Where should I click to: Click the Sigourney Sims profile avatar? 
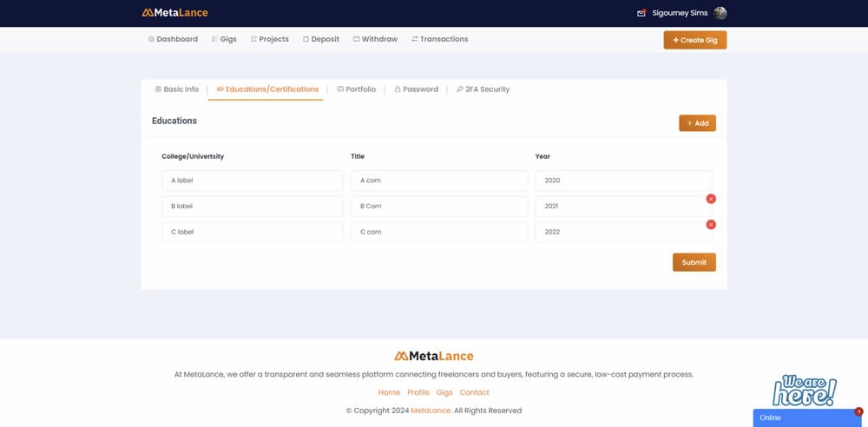tap(720, 13)
